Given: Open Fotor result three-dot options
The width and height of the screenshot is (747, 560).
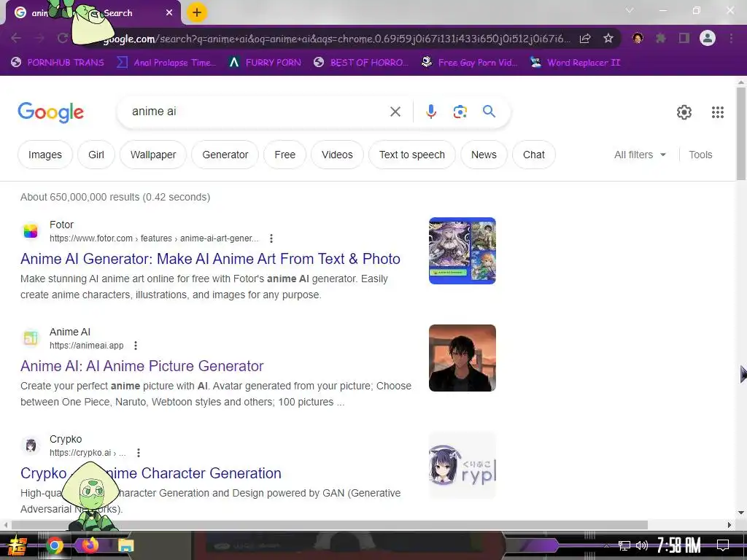Looking at the screenshot, I should [x=271, y=238].
